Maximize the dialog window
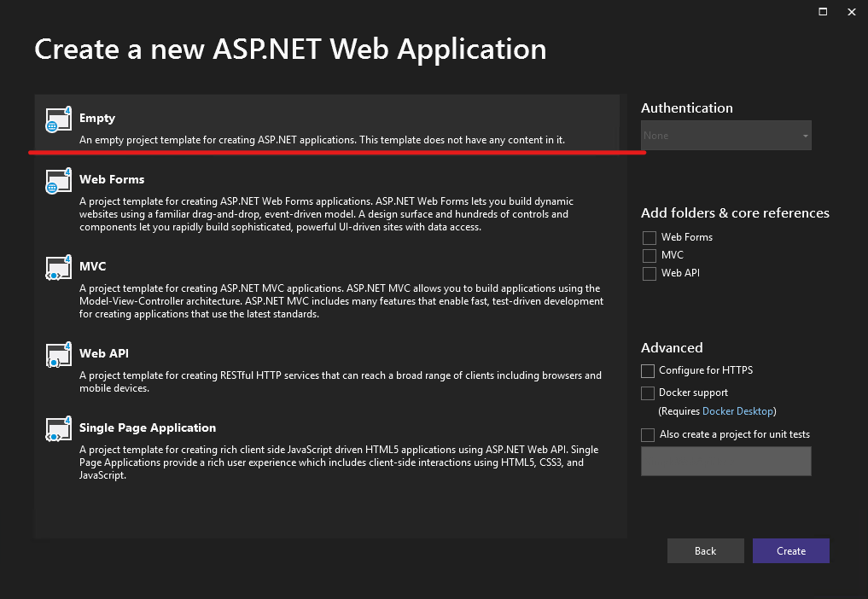 [x=823, y=12]
